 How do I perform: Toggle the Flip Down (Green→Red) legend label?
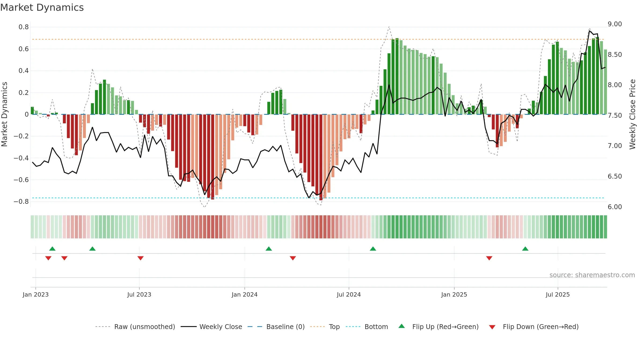click(541, 327)
